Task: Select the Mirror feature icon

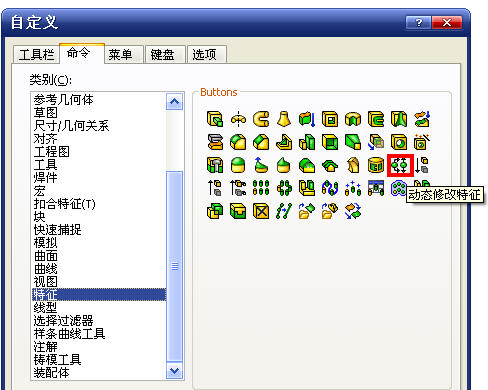Action: pyautogui.click(x=307, y=188)
